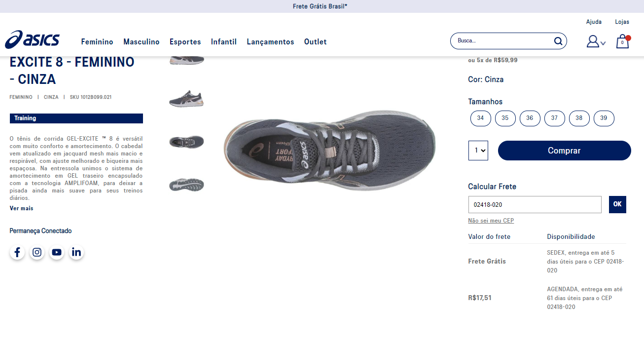The width and height of the screenshot is (644, 345).
Task: Click the search magnifier icon
Action: (558, 41)
